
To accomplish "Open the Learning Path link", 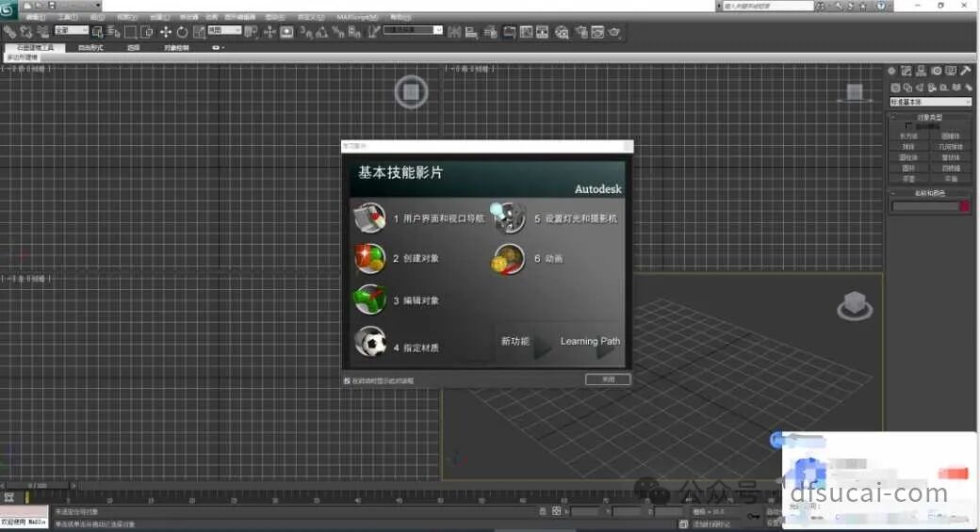I will [590, 341].
